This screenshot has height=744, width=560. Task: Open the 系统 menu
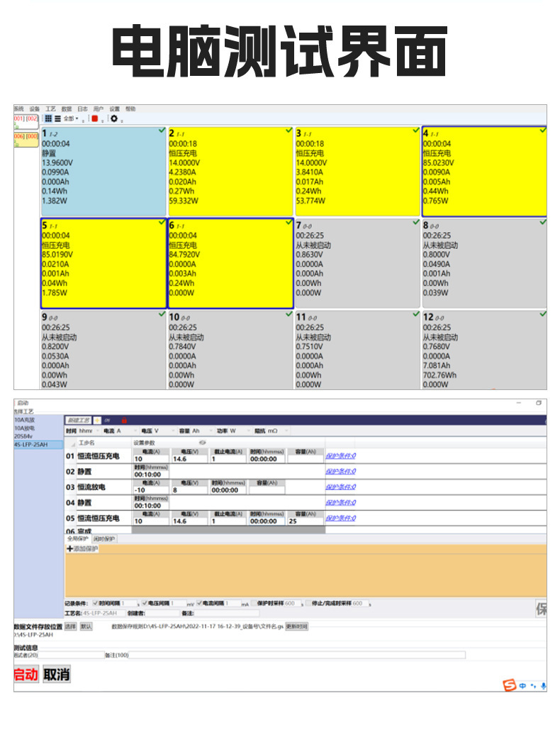(19, 109)
